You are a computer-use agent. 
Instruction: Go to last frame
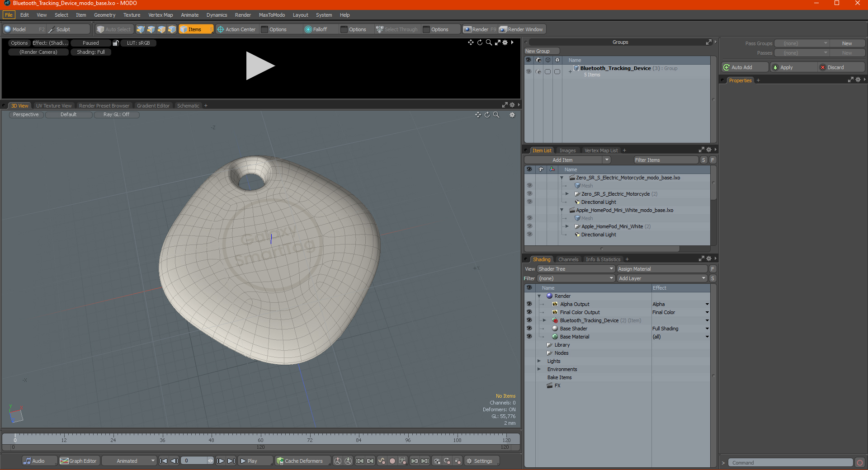tap(231, 461)
